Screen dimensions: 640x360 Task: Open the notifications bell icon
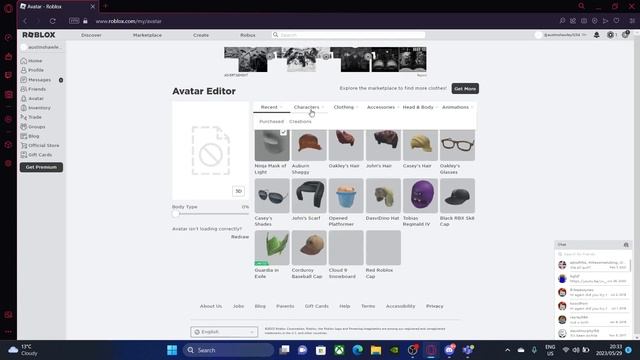tap(596, 35)
